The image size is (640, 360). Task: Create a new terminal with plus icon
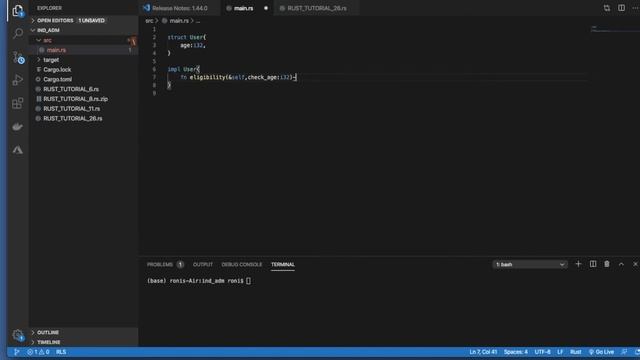pos(578,264)
